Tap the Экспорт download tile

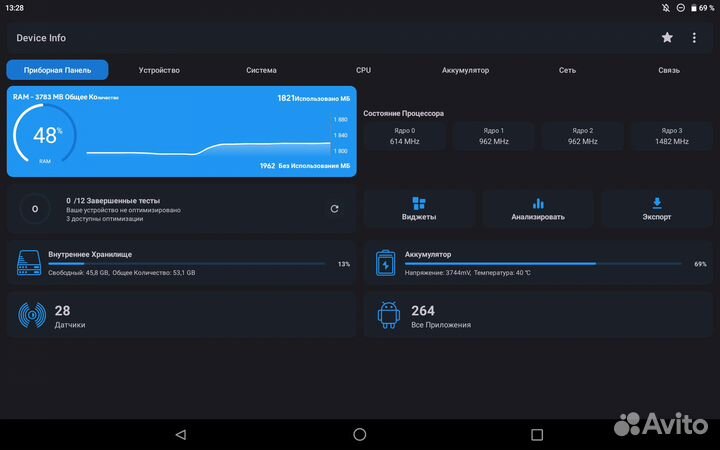point(657,208)
